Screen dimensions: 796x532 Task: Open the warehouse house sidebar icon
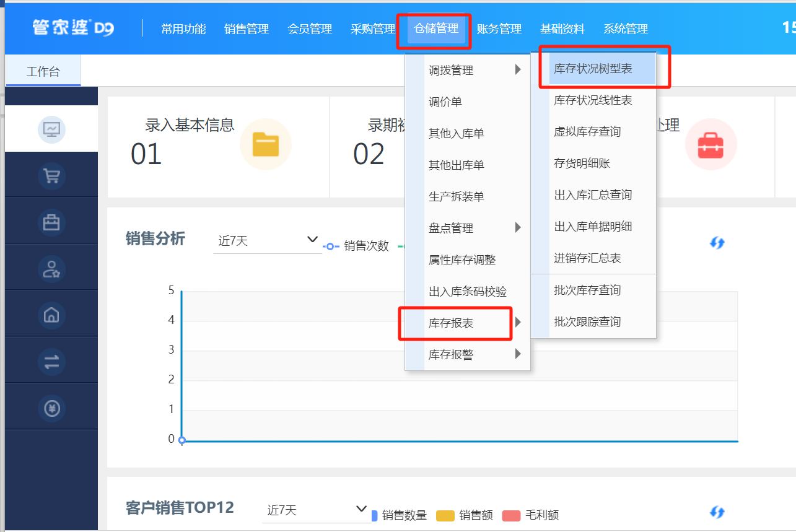(x=51, y=315)
